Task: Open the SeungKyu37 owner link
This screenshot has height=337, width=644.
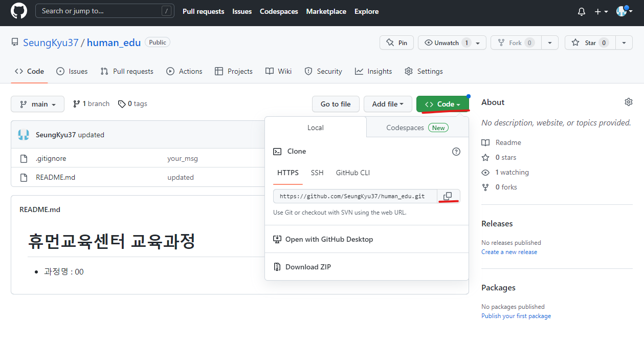Action: (51, 43)
